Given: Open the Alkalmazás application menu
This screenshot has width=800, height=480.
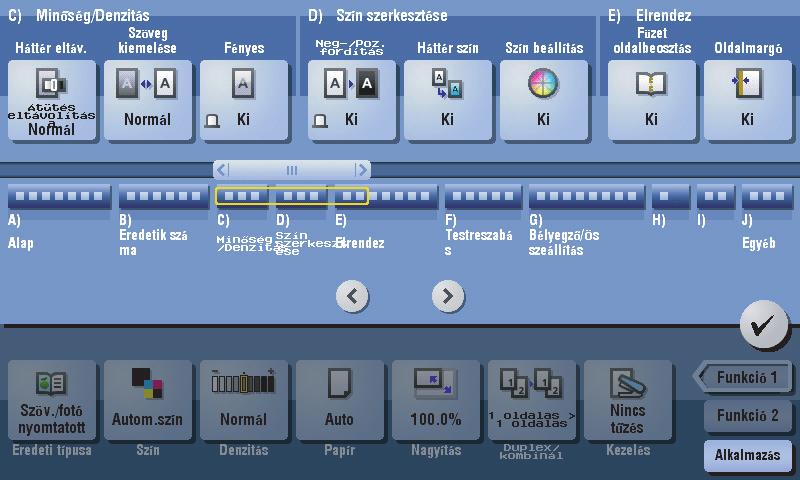Looking at the screenshot, I should coord(747,455).
